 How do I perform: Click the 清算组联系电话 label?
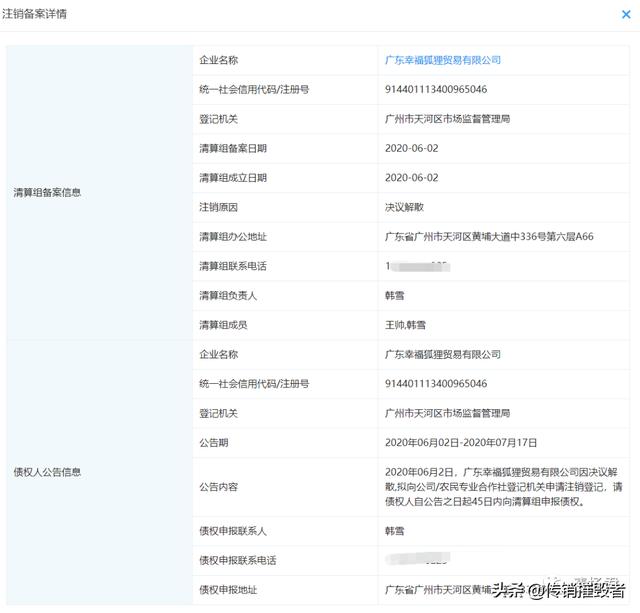(233, 266)
